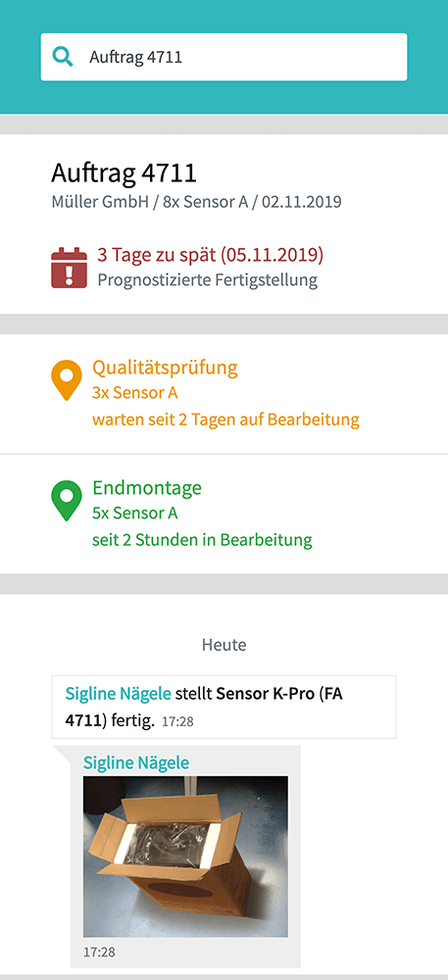Click the 3 Tage zu spät warning text
Image resolution: width=448 pixels, height=980 pixels.
[x=211, y=255]
